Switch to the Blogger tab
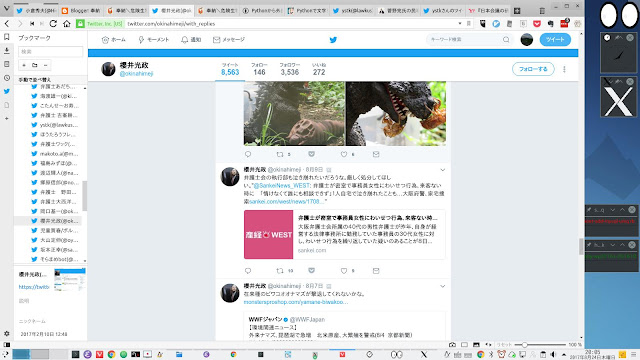The width and height of the screenshot is (640, 360). tap(81, 11)
